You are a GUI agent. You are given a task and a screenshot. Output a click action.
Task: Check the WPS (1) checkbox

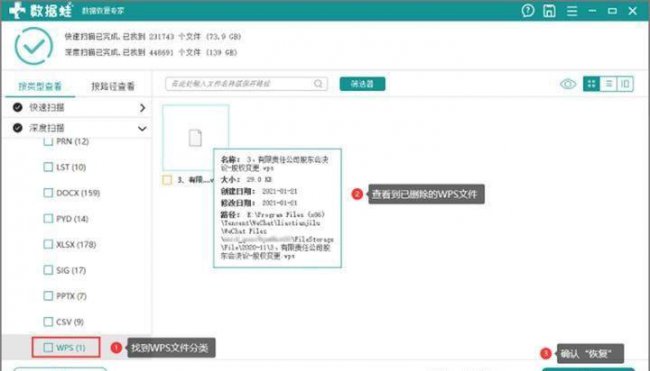click(x=48, y=347)
